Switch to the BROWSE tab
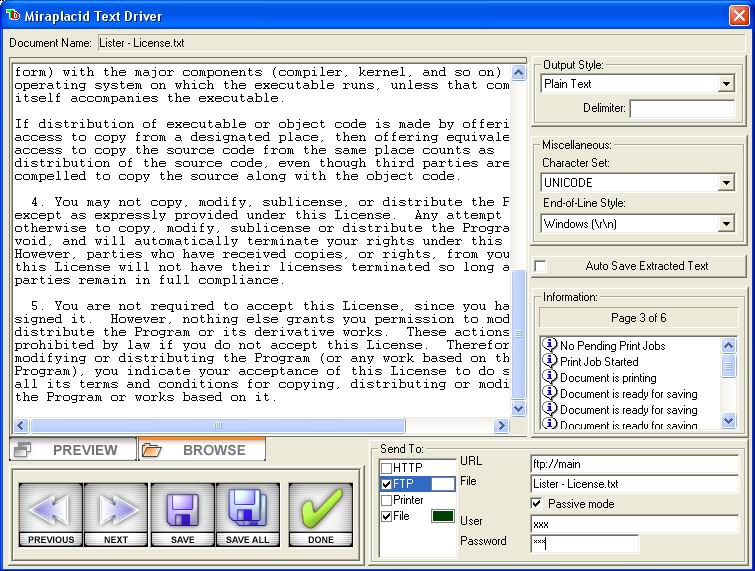The image size is (755, 571). coord(202,450)
